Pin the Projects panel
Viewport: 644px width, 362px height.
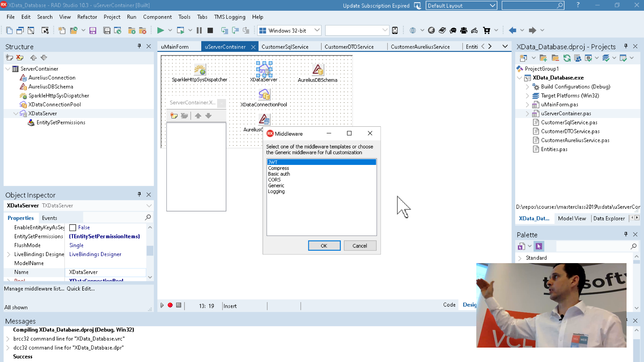click(x=626, y=46)
